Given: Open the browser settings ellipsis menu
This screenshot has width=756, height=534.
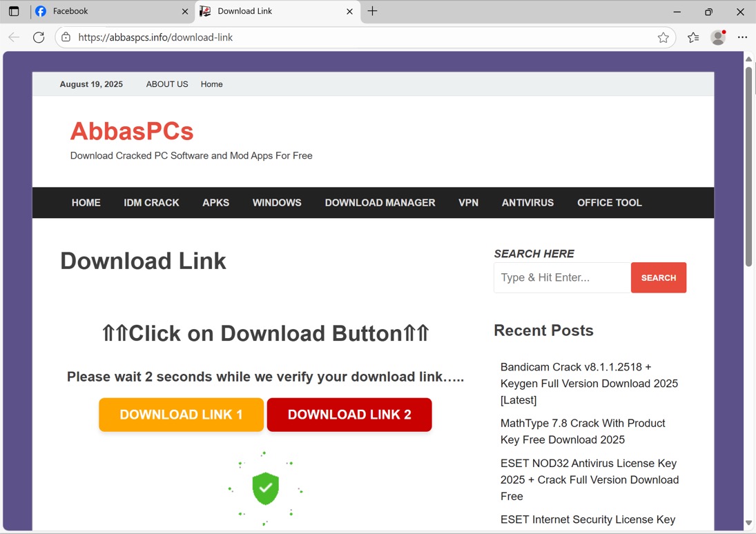Looking at the screenshot, I should (742, 37).
